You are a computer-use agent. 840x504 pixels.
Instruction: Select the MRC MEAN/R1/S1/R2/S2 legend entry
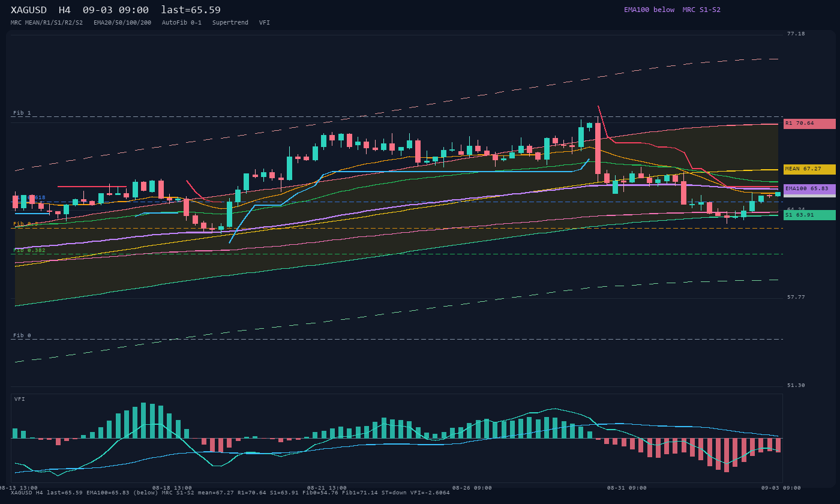(47, 23)
